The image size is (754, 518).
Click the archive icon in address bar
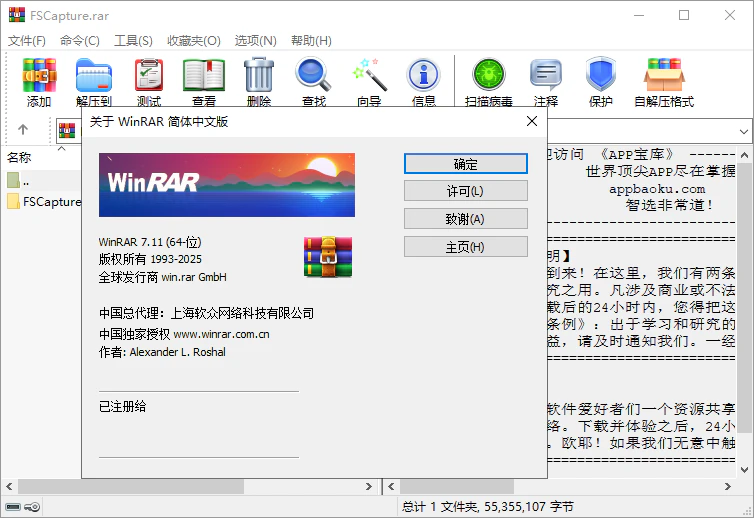click(x=67, y=130)
